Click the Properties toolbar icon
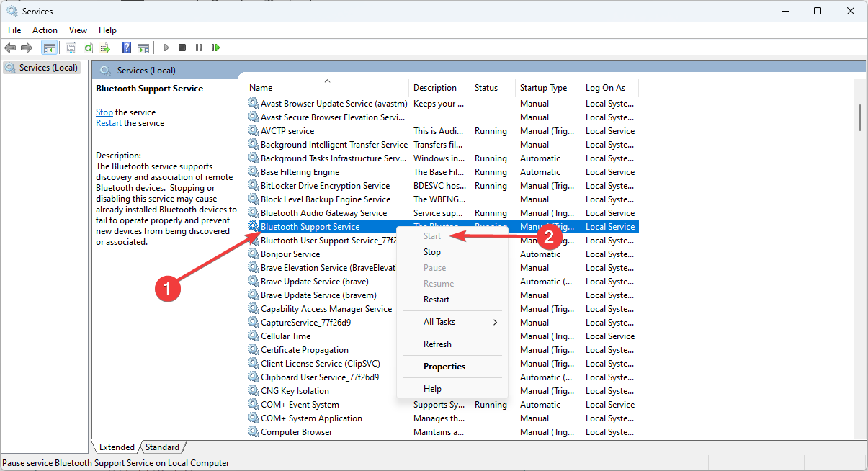This screenshot has height=471, width=868. [71, 48]
